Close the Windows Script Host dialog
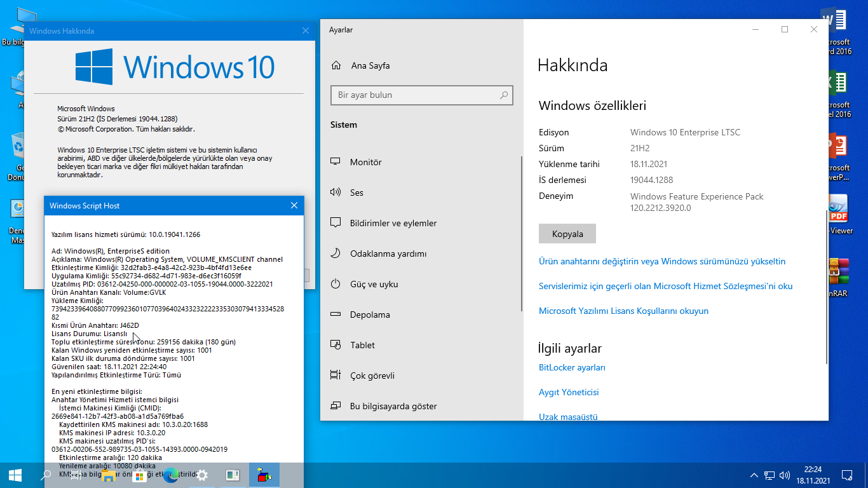The width and height of the screenshot is (868, 488). point(294,205)
